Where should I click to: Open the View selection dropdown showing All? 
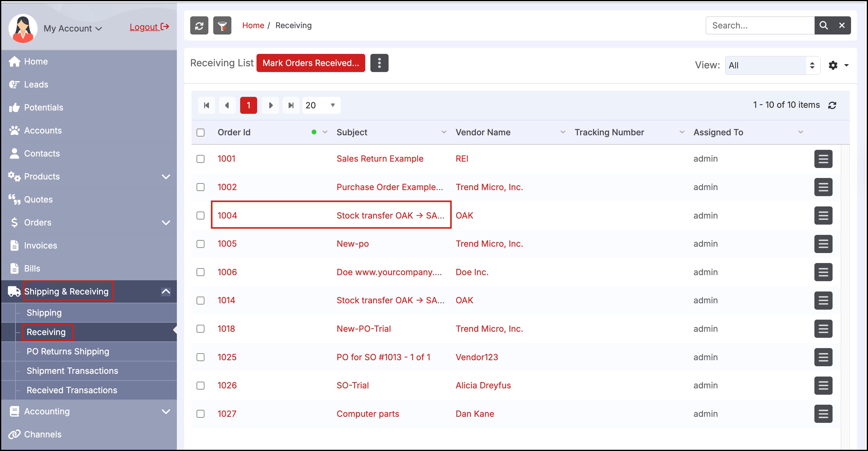[x=772, y=65]
